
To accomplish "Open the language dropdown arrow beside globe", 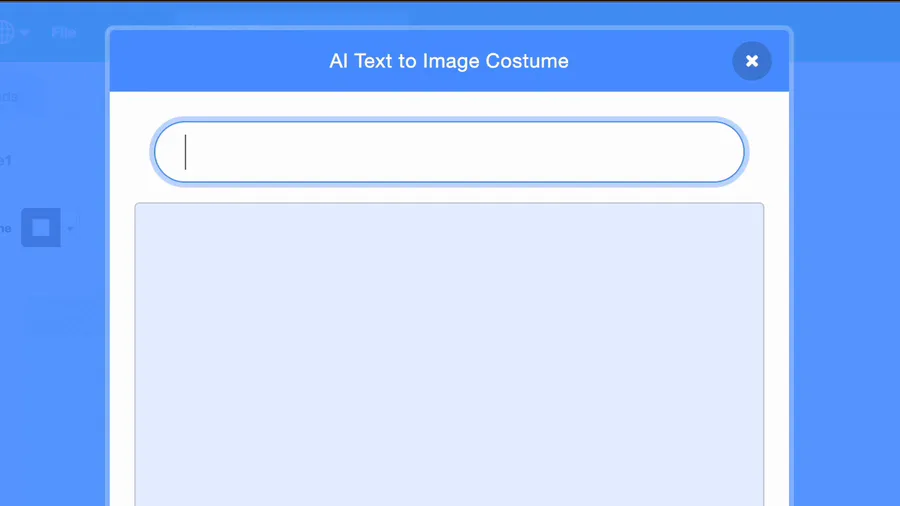I will pos(24,33).
